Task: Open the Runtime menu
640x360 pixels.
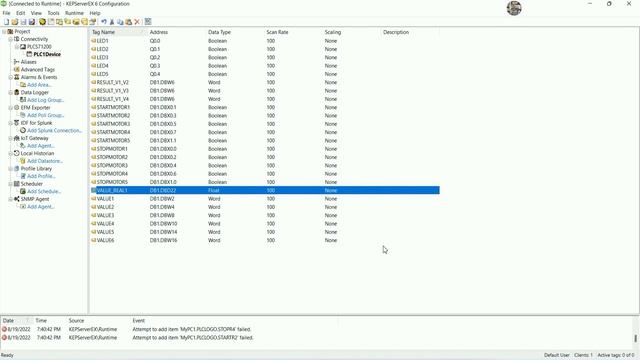Action: [x=74, y=13]
